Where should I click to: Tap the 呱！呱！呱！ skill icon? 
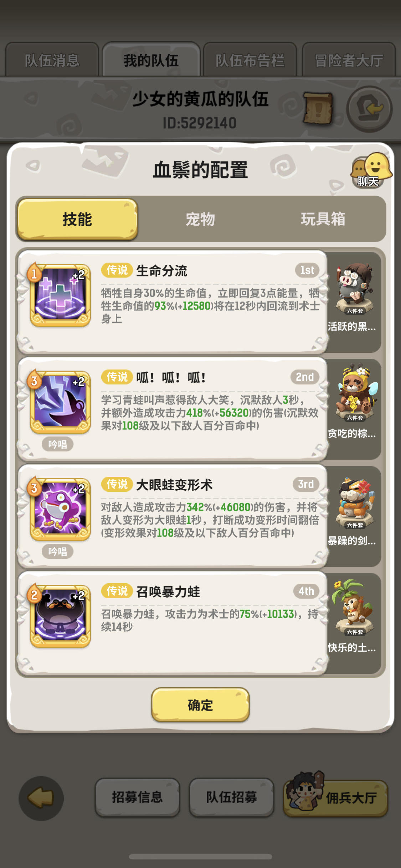click(x=60, y=402)
